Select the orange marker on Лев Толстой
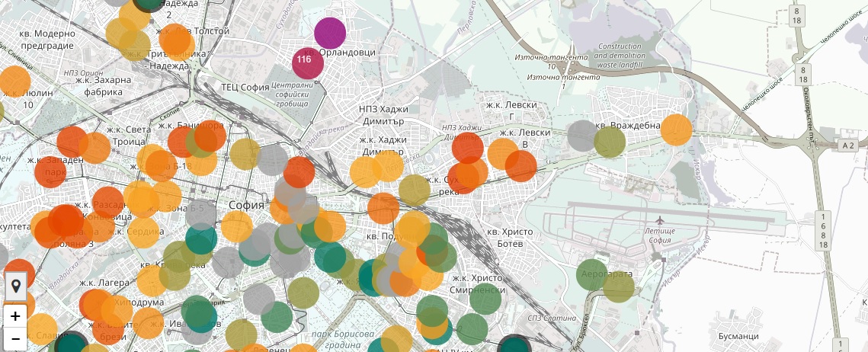868x352 pixels. 175,39
